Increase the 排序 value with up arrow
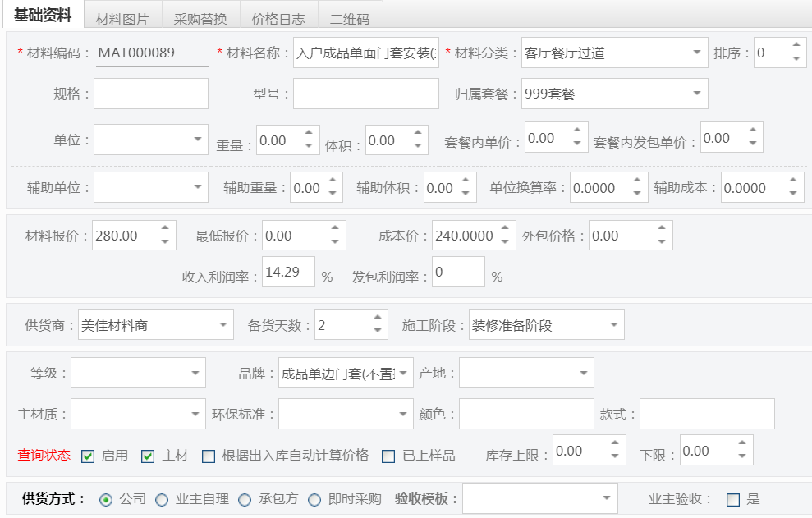The height and width of the screenshot is (518, 812). tap(796, 48)
